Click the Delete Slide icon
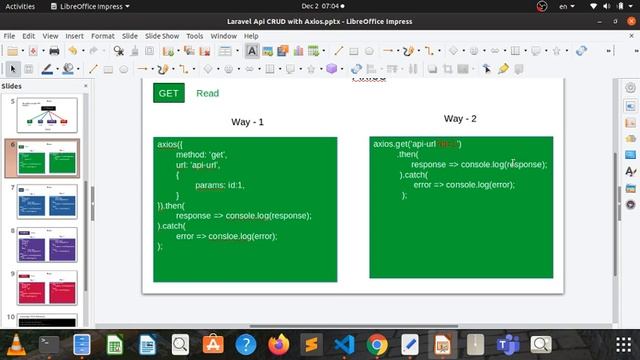Screen dimensions: 640x360 coord(204,51)
